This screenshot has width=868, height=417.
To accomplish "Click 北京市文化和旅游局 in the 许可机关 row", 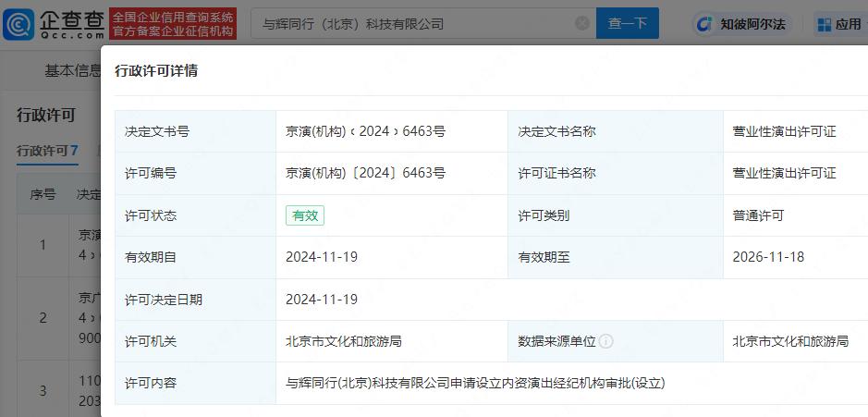I will coord(344,341).
